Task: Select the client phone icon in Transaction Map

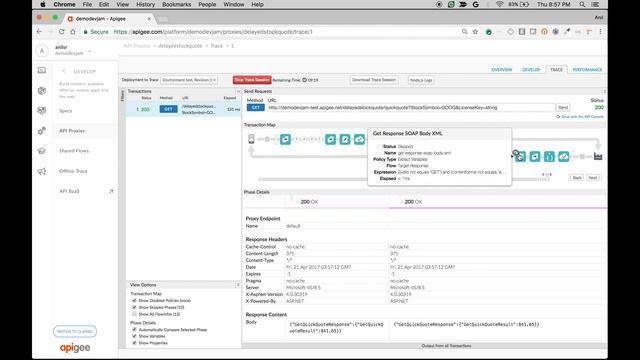Action: pyautogui.click(x=251, y=139)
